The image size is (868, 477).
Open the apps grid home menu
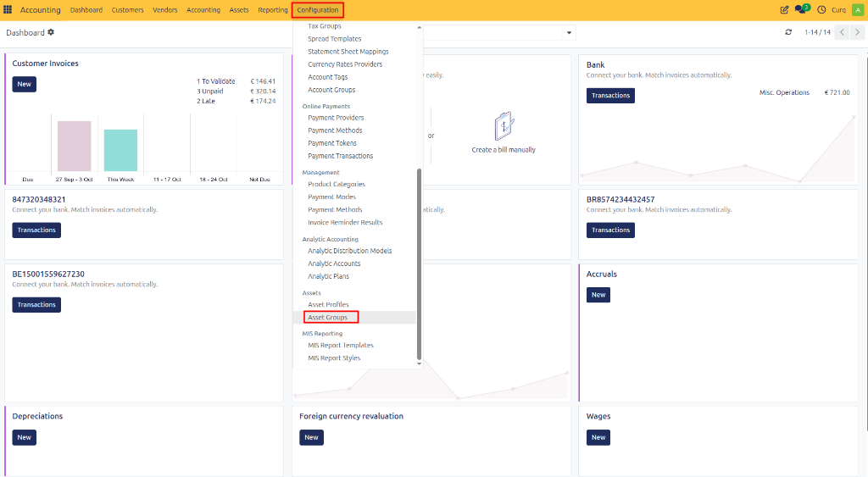(x=8, y=9)
